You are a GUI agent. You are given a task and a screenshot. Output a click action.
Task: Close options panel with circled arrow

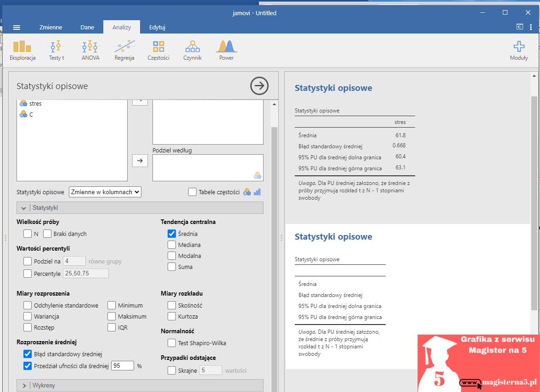point(259,86)
